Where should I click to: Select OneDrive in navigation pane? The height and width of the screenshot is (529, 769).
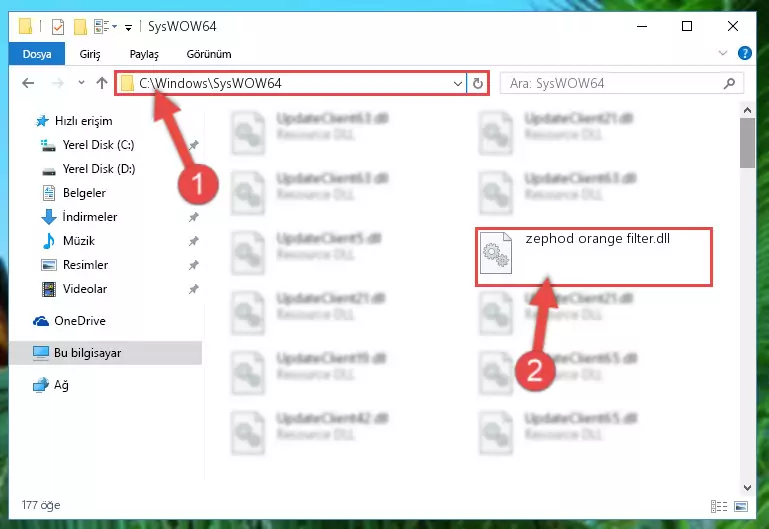tap(79, 321)
